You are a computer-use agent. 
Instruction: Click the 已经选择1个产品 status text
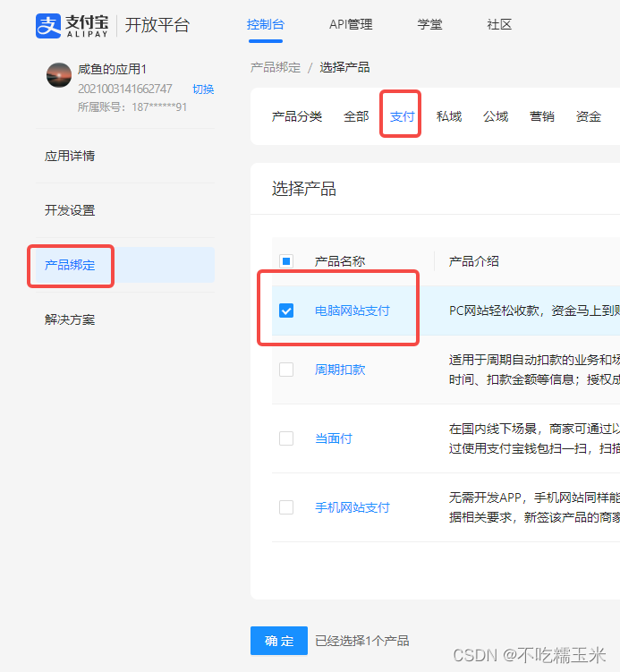362,641
